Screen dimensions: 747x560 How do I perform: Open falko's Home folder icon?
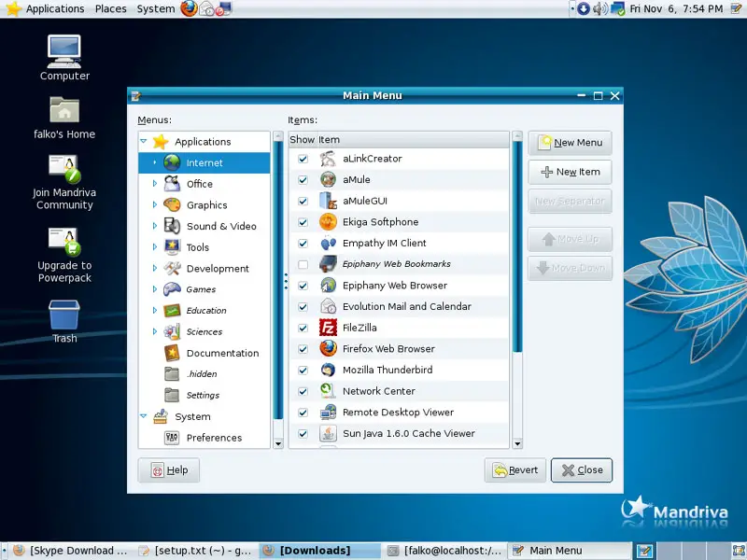[64, 110]
